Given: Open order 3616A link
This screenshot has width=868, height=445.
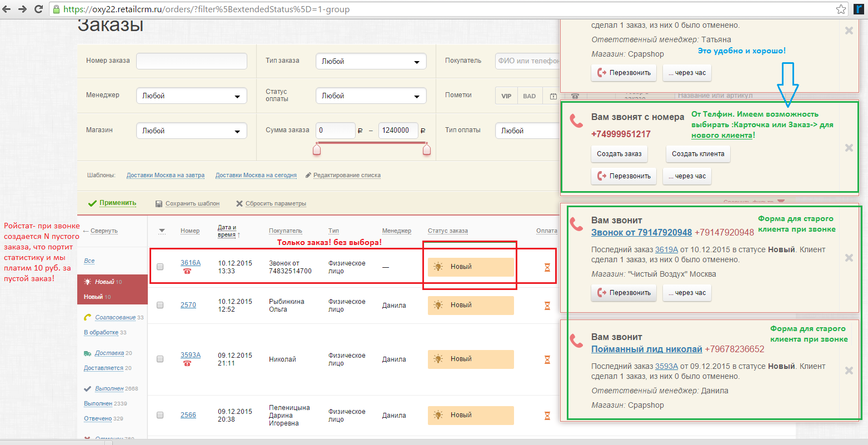Looking at the screenshot, I should point(191,263).
